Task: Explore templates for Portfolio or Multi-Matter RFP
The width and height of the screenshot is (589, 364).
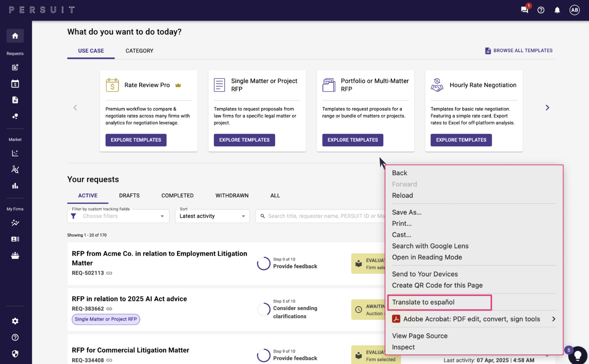Action: click(352, 140)
